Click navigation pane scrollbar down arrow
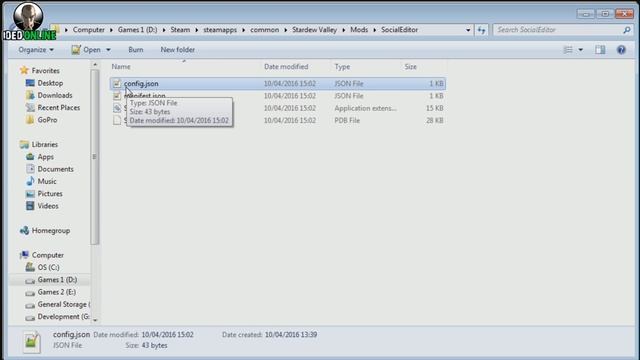 click(x=95, y=320)
